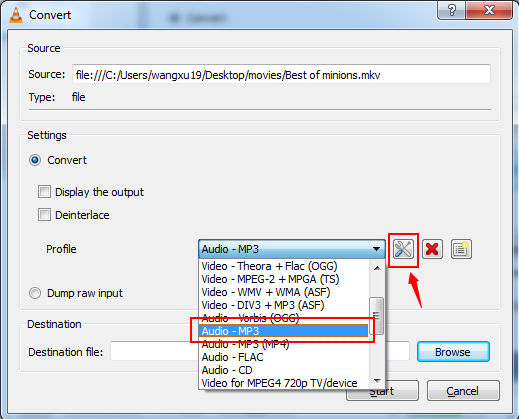The image size is (519, 419).
Task: Click the VLC cone icon in title bar
Action: [15, 15]
